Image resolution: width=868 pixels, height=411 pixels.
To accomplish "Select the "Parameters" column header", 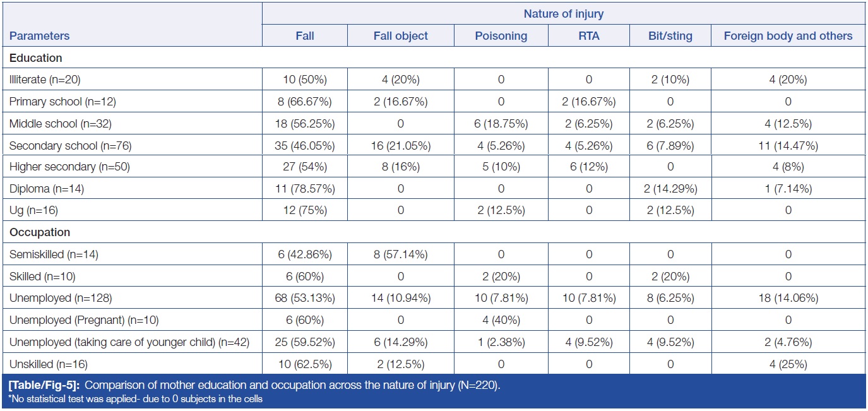I will pyautogui.click(x=39, y=36).
